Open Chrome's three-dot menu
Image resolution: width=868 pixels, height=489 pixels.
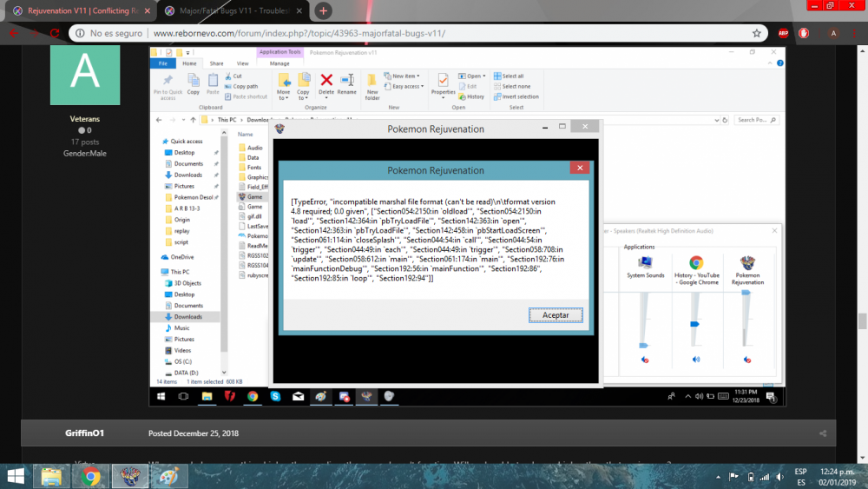855,33
